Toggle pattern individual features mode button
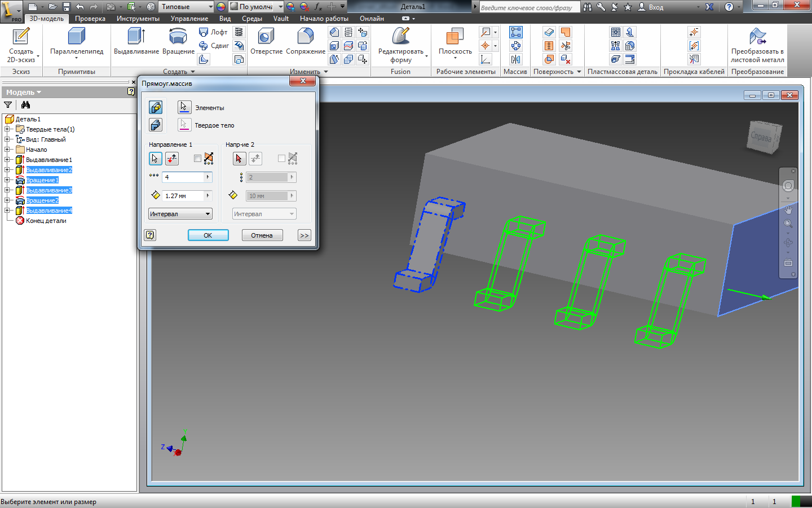Screen dimensions: 812x508 (x=156, y=107)
